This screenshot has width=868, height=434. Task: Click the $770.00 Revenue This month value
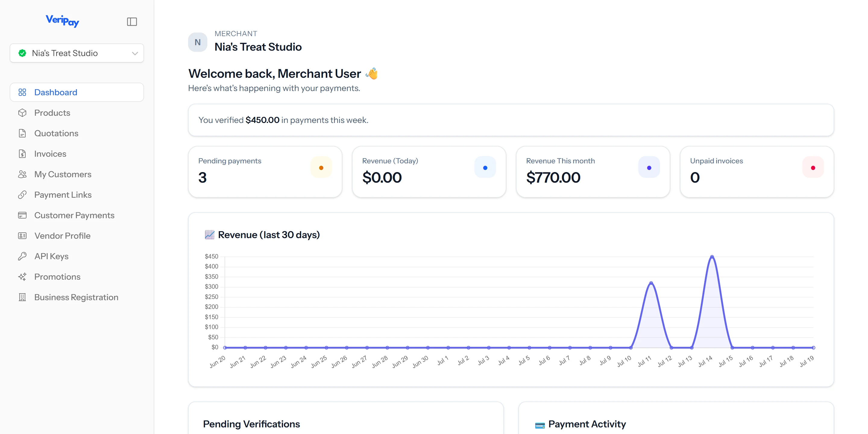point(553,178)
